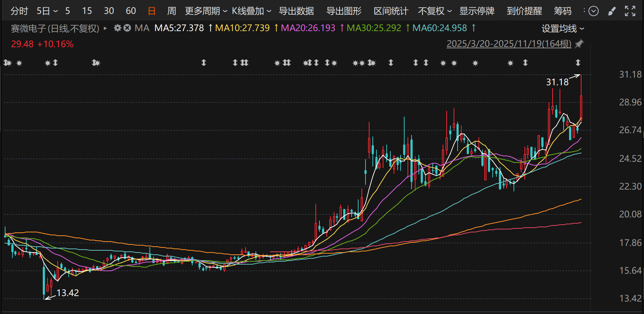Open the 不复权 adjustment dropdown
Viewport: 644px width, 314px height.
435,11
